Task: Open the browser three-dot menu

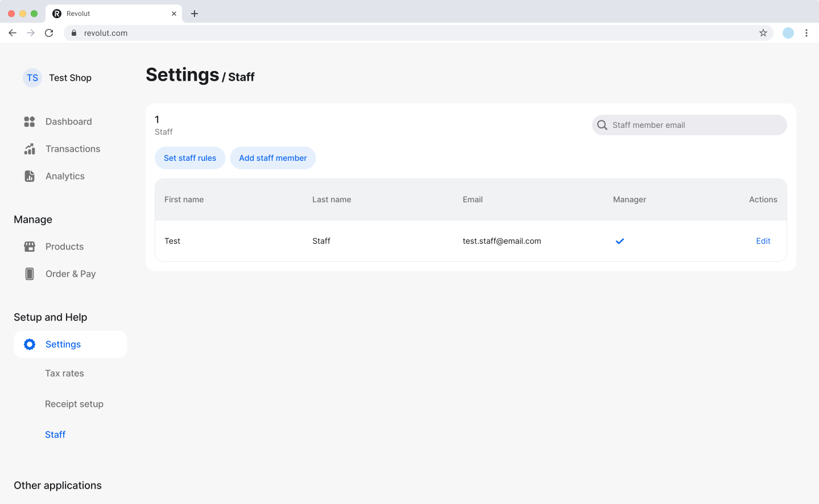Action: [806, 33]
